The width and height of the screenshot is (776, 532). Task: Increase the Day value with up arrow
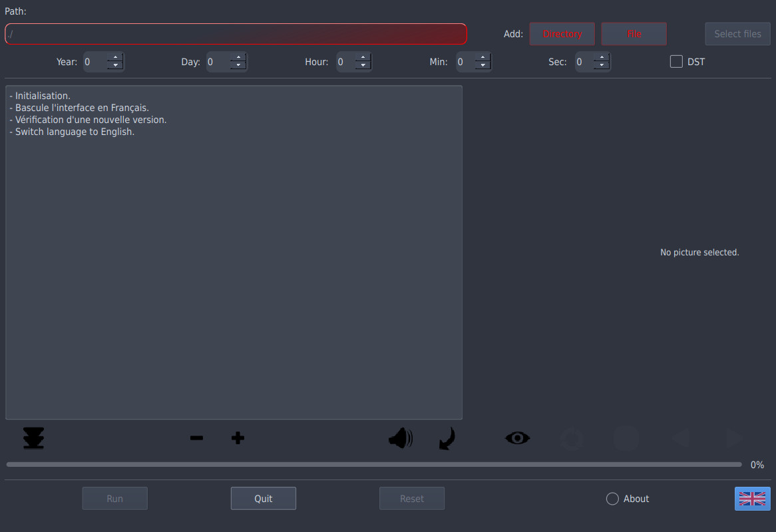coord(238,57)
